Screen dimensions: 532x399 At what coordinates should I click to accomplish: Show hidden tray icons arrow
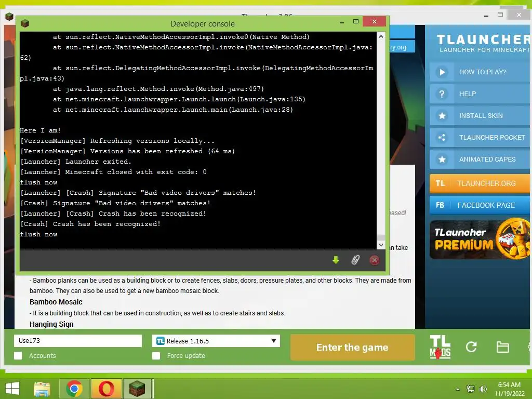click(x=458, y=389)
